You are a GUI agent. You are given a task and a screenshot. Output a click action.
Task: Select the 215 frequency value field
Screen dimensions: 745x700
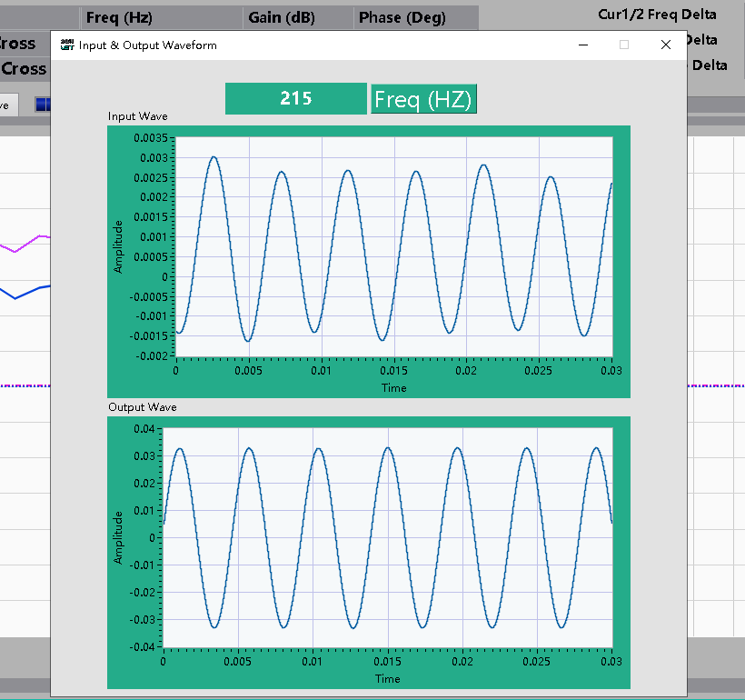tap(295, 98)
